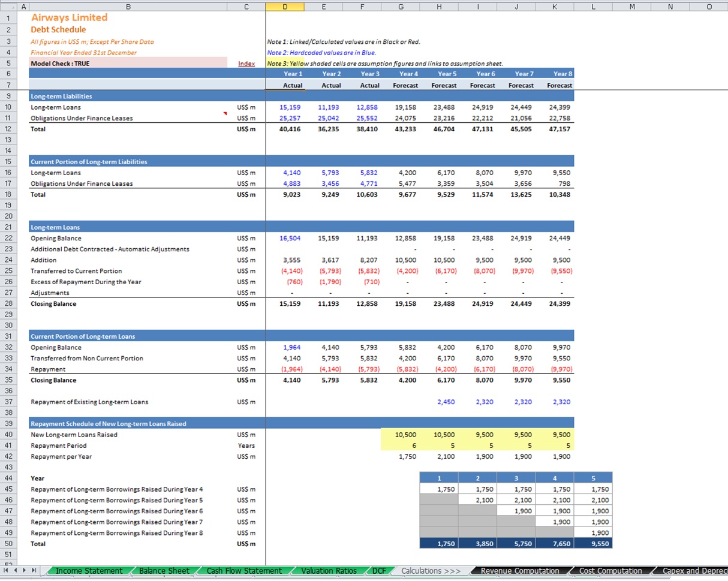Select 'Model Check : TRUE' cell

128,63
